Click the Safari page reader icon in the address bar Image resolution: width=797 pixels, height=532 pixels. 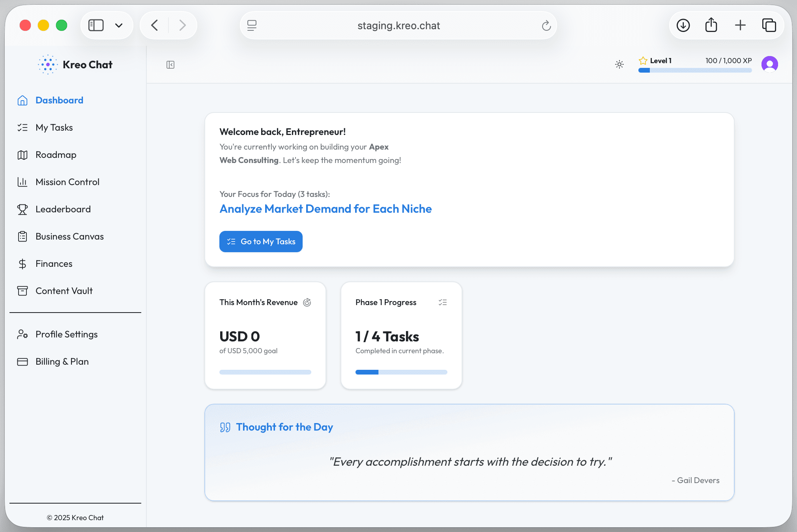pyautogui.click(x=252, y=26)
